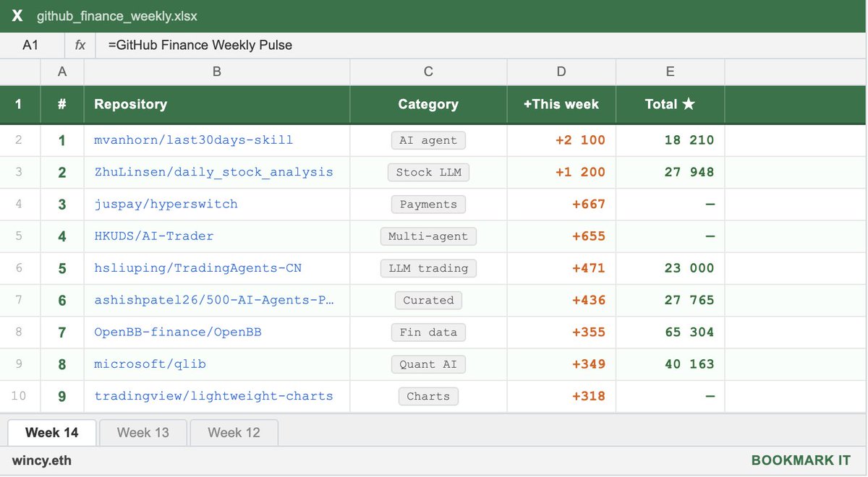Select row header 1
Screen dimensions: 868x477
[20, 104]
